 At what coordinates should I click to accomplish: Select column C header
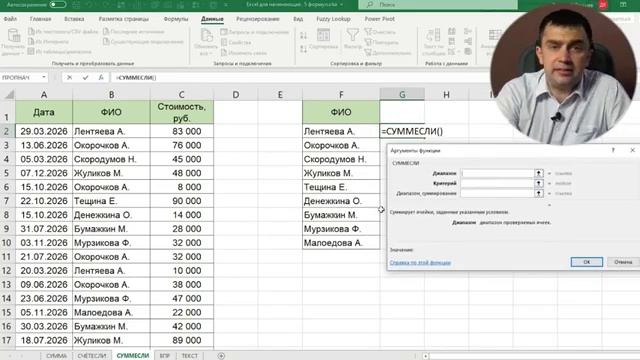tap(182, 95)
